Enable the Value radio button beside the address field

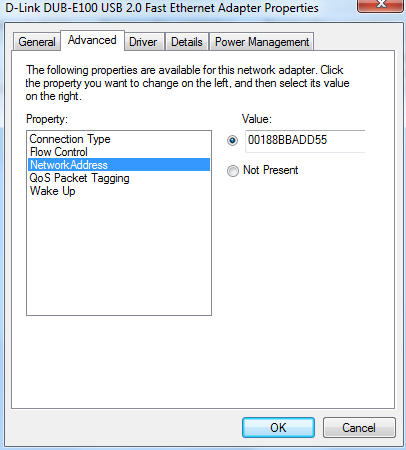[233, 140]
